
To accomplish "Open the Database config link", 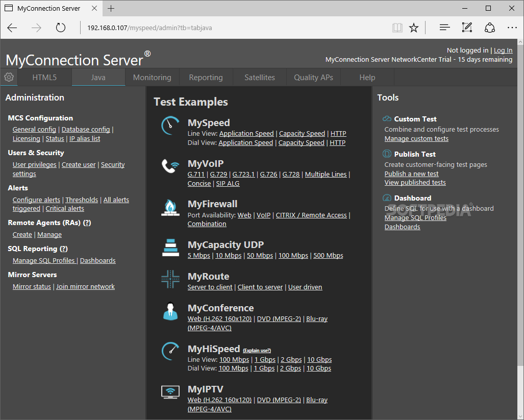I will click(86, 129).
